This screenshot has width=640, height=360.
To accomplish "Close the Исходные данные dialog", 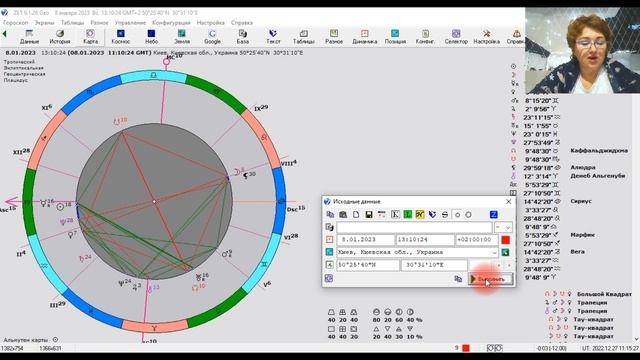I will tap(508, 202).
